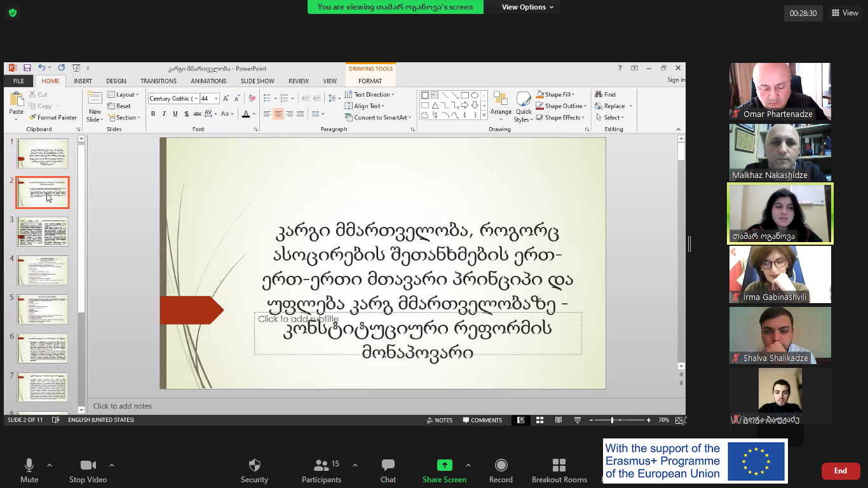
Task: Click the Record button icon
Action: (501, 465)
